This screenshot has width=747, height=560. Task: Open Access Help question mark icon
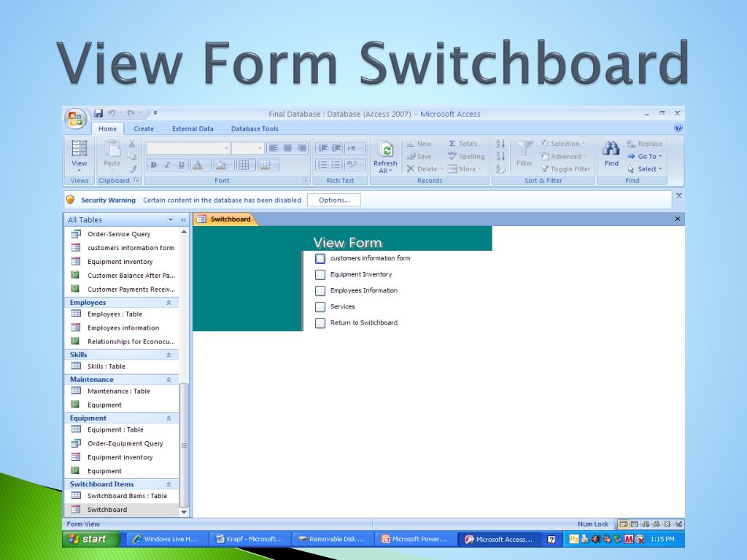pyautogui.click(x=678, y=128)
